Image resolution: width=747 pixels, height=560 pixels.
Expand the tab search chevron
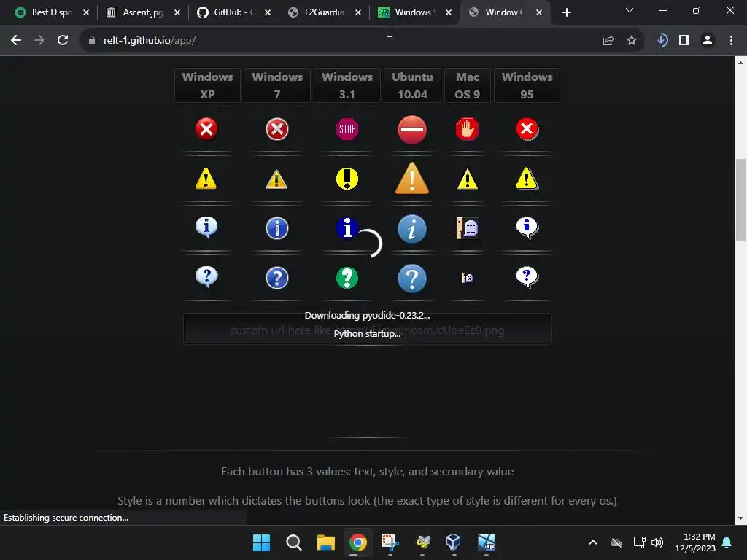630,10
